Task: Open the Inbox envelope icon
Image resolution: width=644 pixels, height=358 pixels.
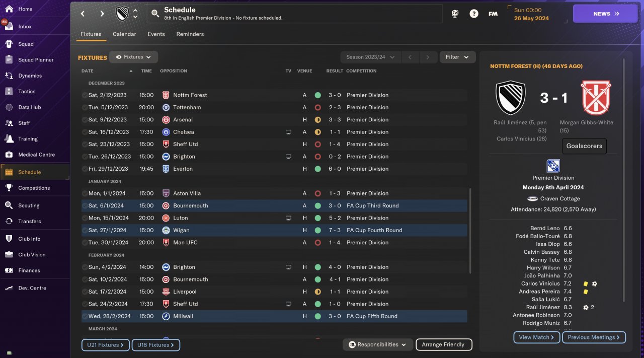Action: [9, 27]
